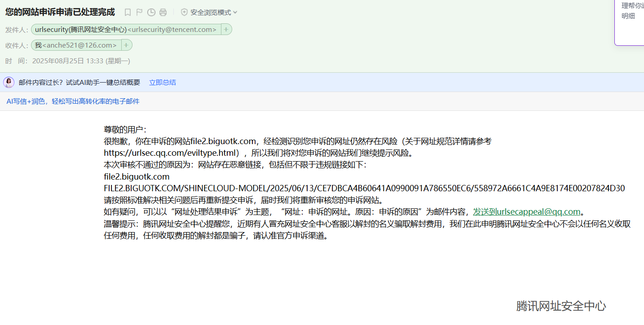644x325 pixels.
Task: Click the 腾讯网址安全中心 signature text
Action: click(x=561, y=306)
